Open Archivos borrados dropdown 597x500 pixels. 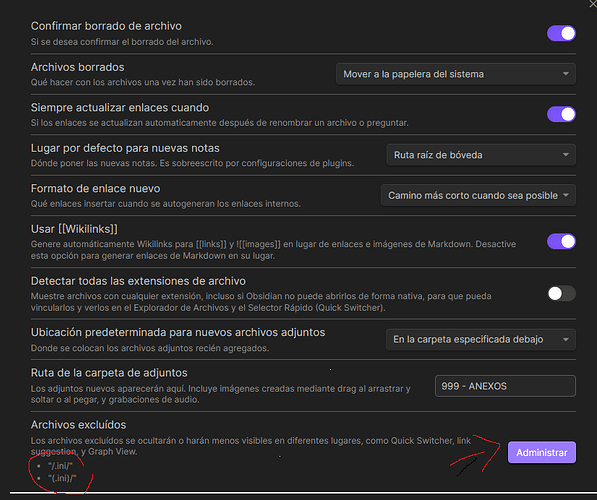click(x=456, y=74)
